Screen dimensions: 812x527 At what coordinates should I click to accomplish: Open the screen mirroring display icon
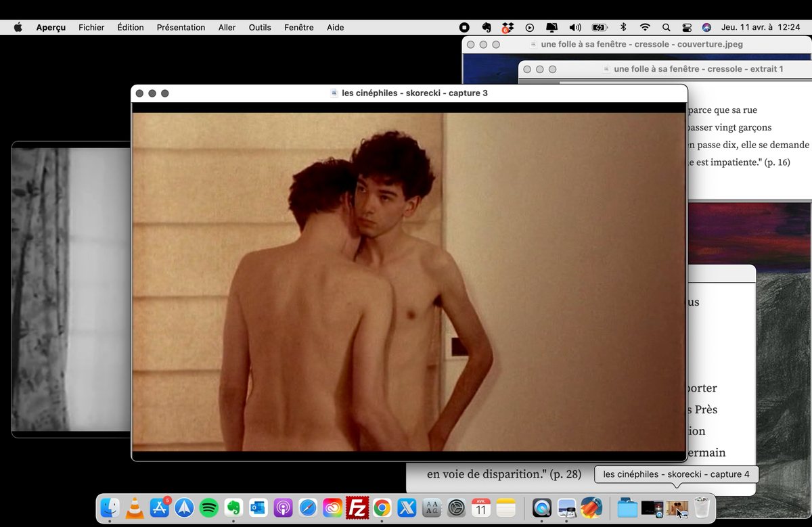552,28
